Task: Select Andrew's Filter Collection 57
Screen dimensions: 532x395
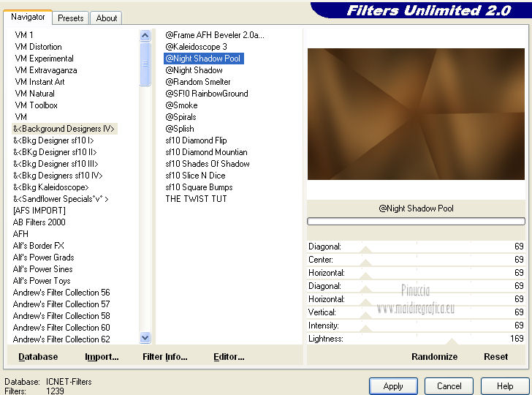Action: click(61, 304)
